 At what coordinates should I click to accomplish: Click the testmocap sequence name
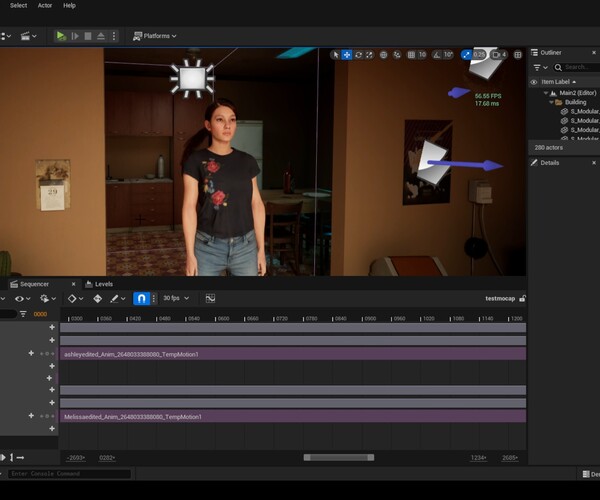(500, 298)
